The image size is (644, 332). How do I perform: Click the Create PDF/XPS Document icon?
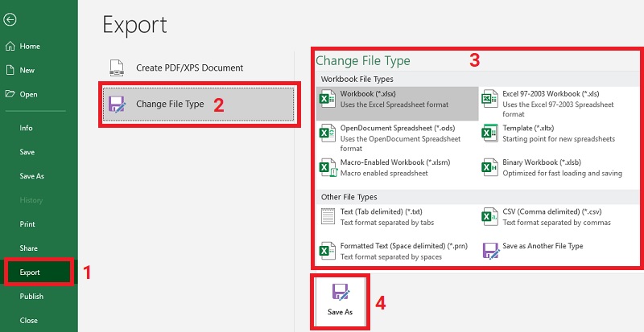pos(117,68)
